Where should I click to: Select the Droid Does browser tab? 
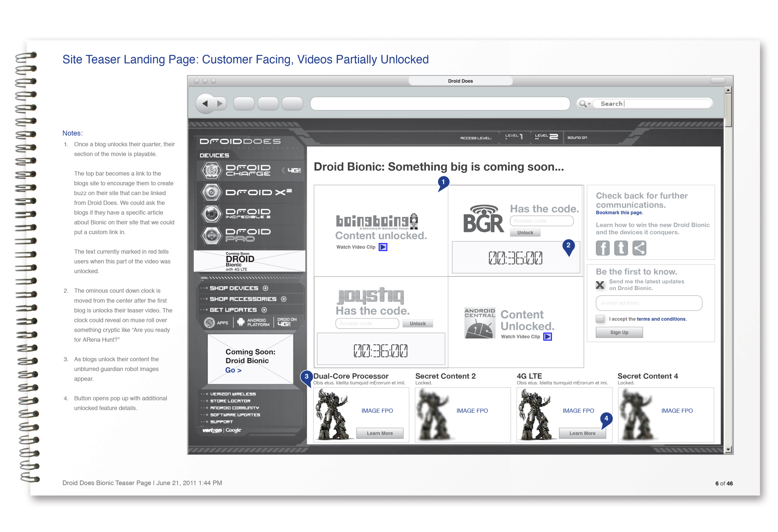pyautogui.click(x=460, y=81)
